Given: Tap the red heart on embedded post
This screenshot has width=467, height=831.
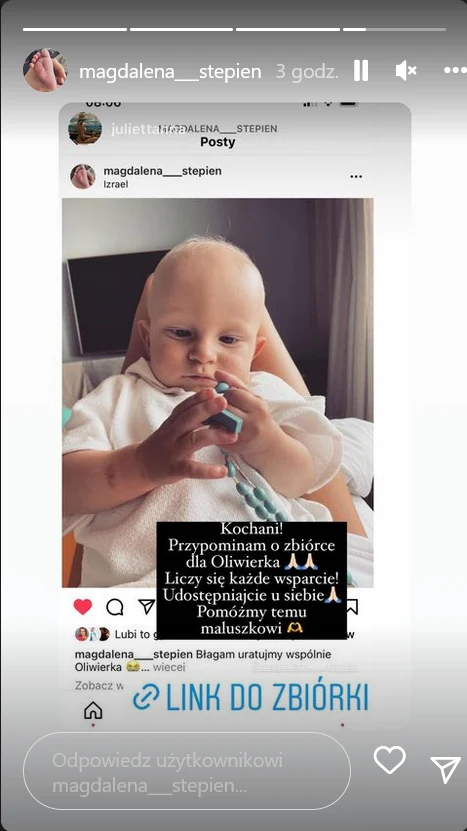Looking at the screenshot, I should [x=83, y=607].
